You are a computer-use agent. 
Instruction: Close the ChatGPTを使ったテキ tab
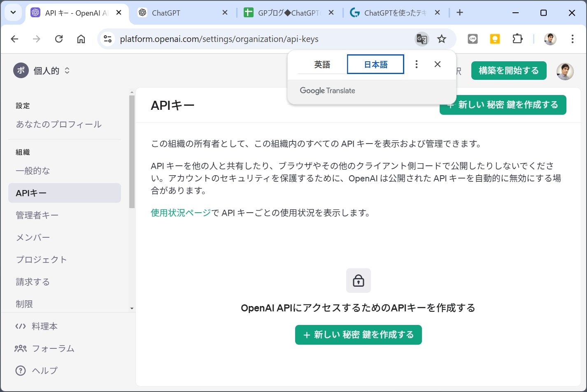pos(438,13)
